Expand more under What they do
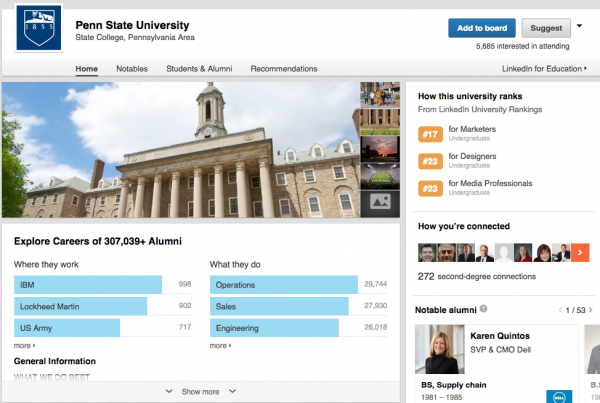The image size is (600, 403). (x=220, y=346)
